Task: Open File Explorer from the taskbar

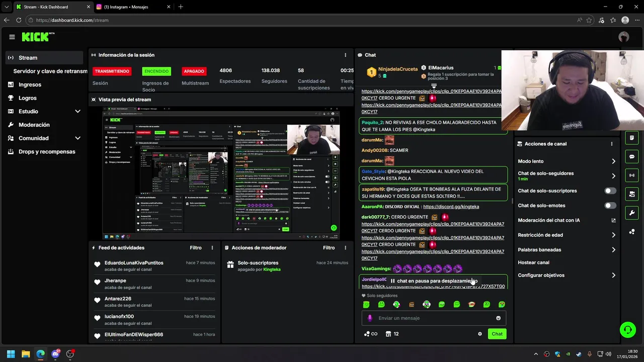Action: point(26,354)
